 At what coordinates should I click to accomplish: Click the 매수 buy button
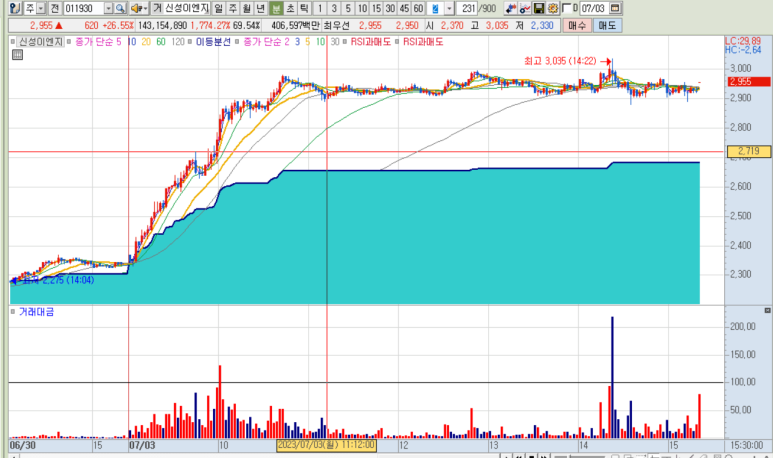click(577, 25)
